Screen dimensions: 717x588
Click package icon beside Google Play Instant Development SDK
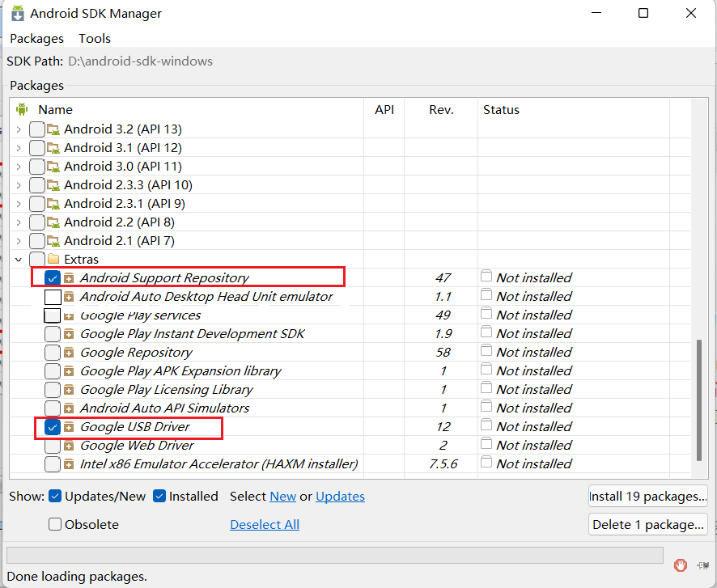click(x=69, y=334)
